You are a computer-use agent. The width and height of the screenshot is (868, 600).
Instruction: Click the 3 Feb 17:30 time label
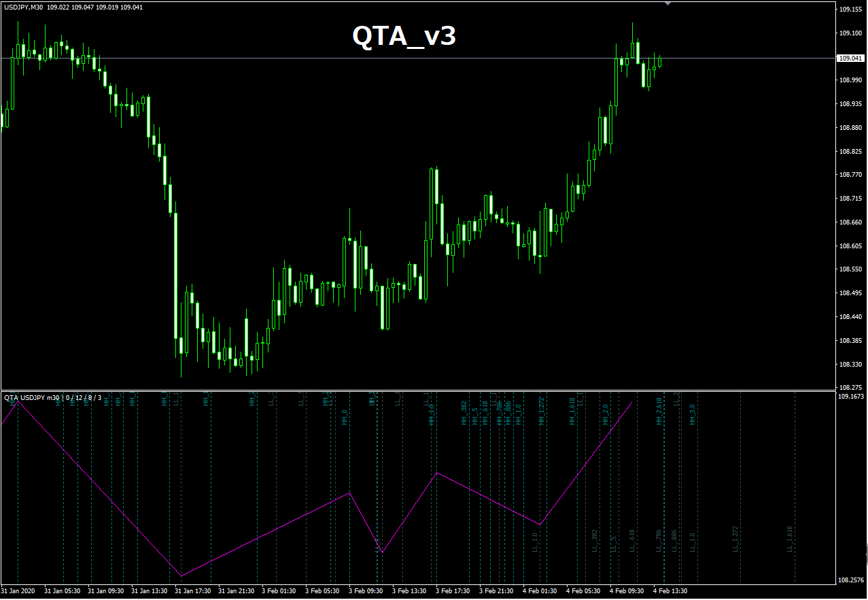[x=453, y=591]
